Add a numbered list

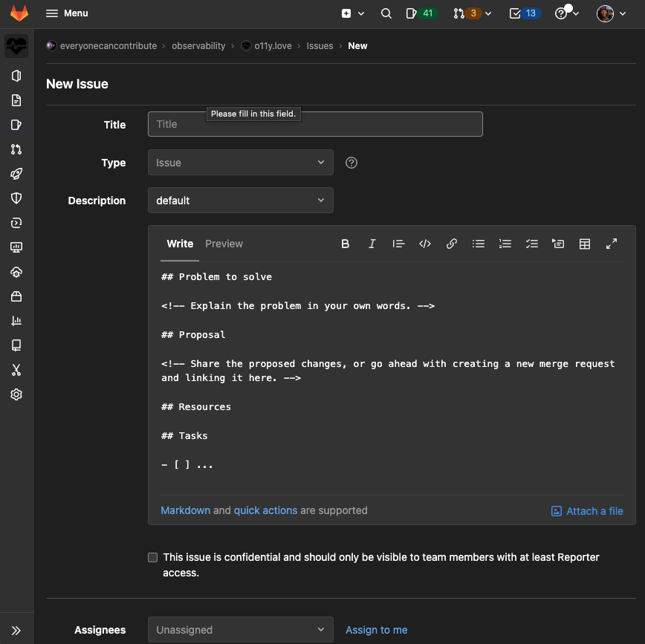pyautogui.click(x=505, y=244)
